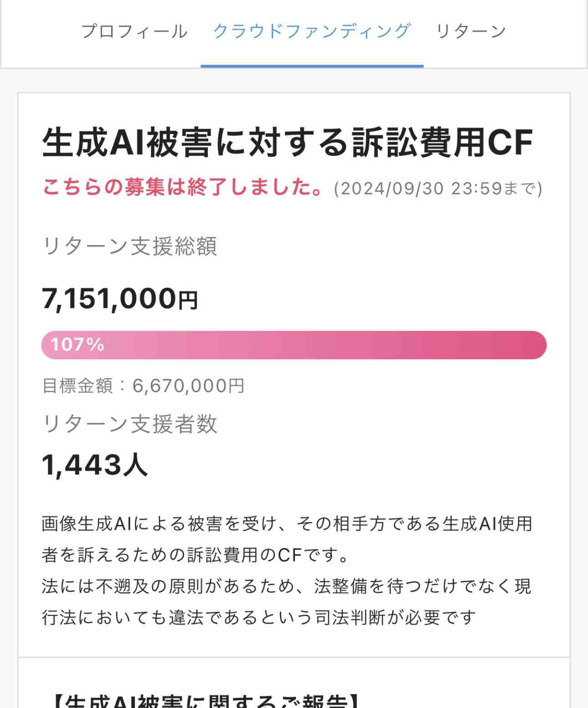Viewport: 588px width, 708px height.
Task: Click the pink funding progress bar
Action: 319,345
